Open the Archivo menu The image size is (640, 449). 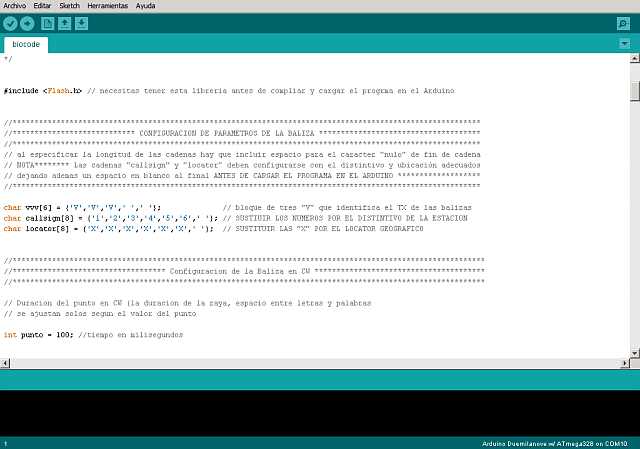(x=15, y=5)
